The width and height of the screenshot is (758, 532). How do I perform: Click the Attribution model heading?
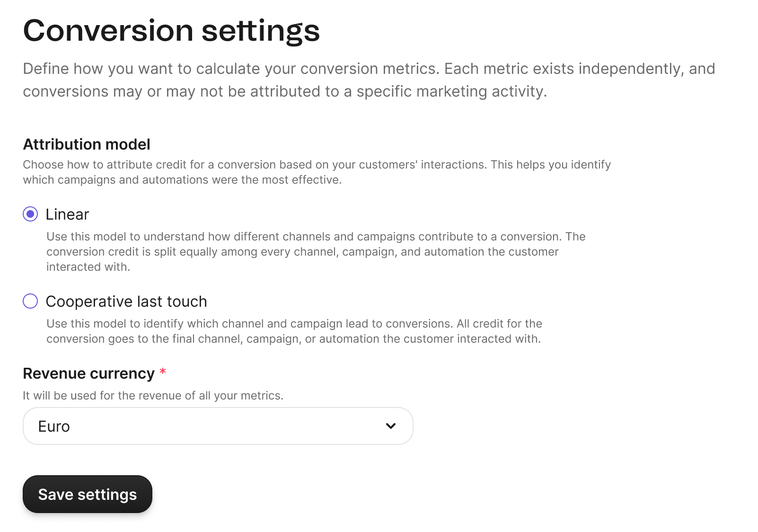pyautogui.click(x=87, y=144)
